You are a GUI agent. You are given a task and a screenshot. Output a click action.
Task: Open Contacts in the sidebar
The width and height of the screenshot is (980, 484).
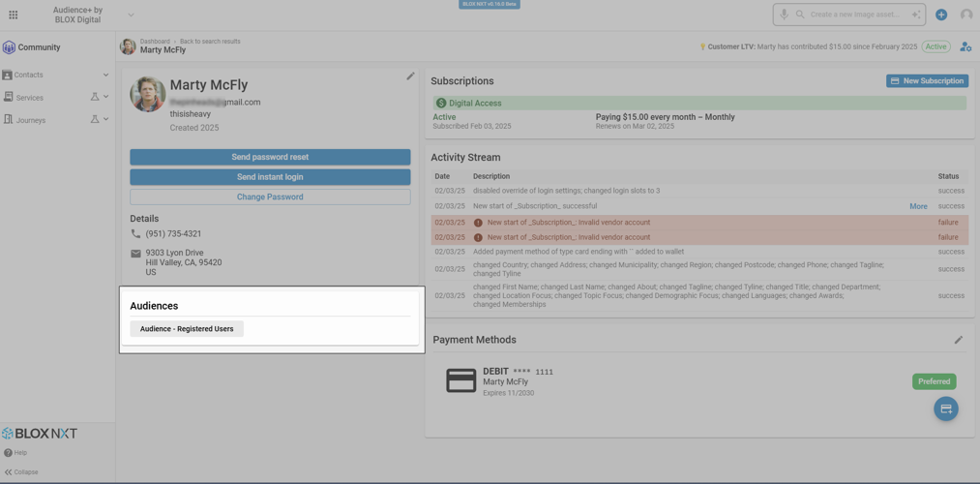coord(29,76)
